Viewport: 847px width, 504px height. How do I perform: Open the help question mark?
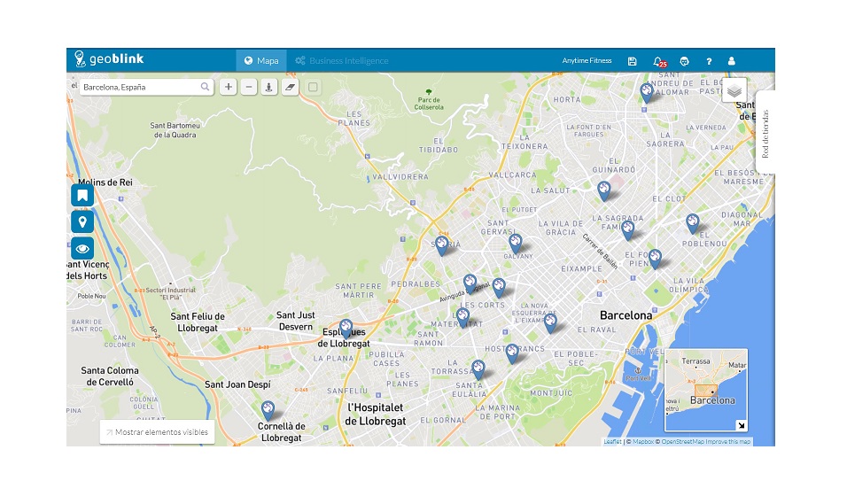(709, 61)
